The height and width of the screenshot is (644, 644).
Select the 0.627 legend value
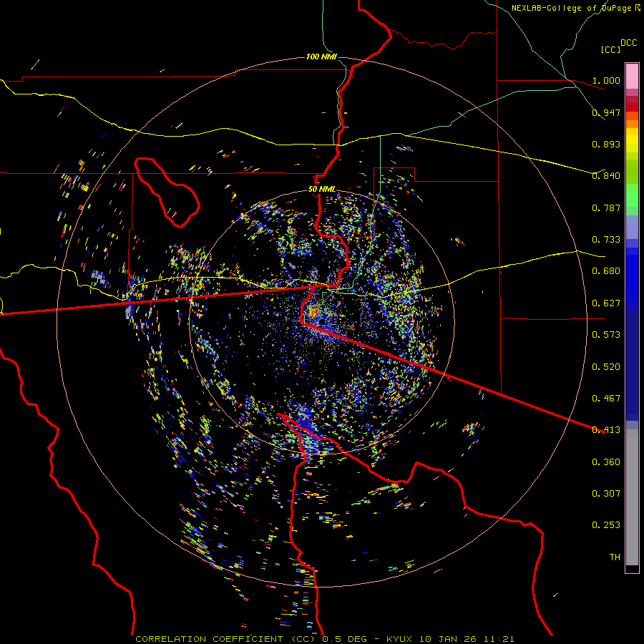pyautogui.click(x=606, y=303)
